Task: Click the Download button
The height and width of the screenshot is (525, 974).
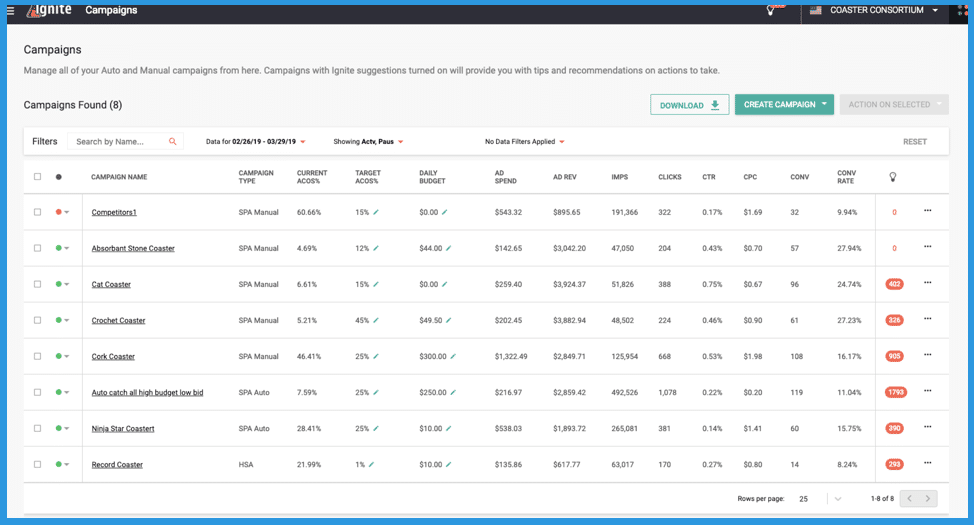Action: coord(690,105)
